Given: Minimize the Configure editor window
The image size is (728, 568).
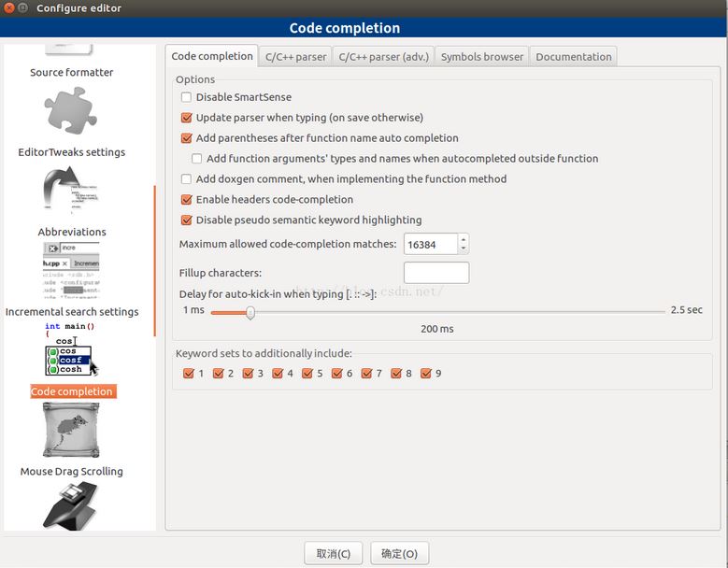Looking at the screenshot, I should tap(22, 7).
